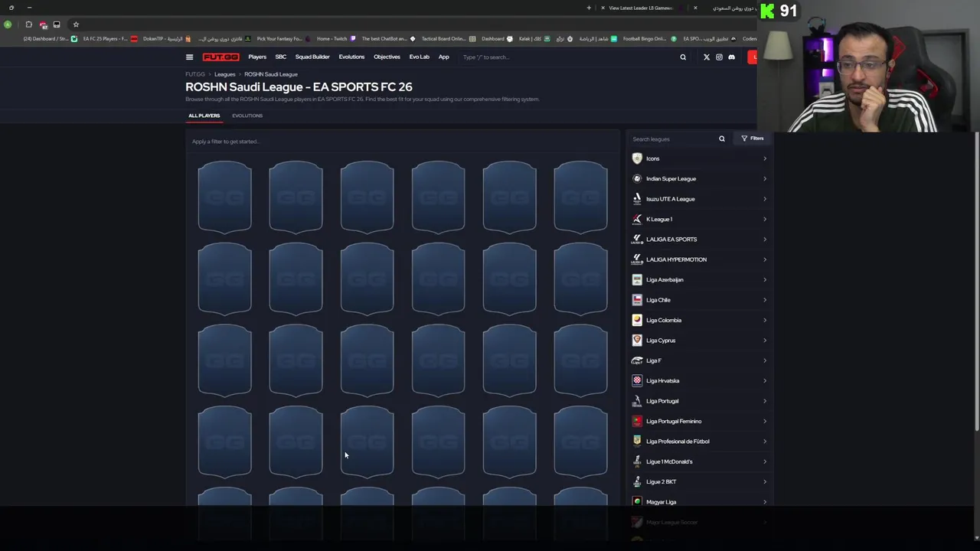The width and height of the screenshot is (980, 551).
Task: Switch to View Latest Leader browser tab
Action: (640, 8)
